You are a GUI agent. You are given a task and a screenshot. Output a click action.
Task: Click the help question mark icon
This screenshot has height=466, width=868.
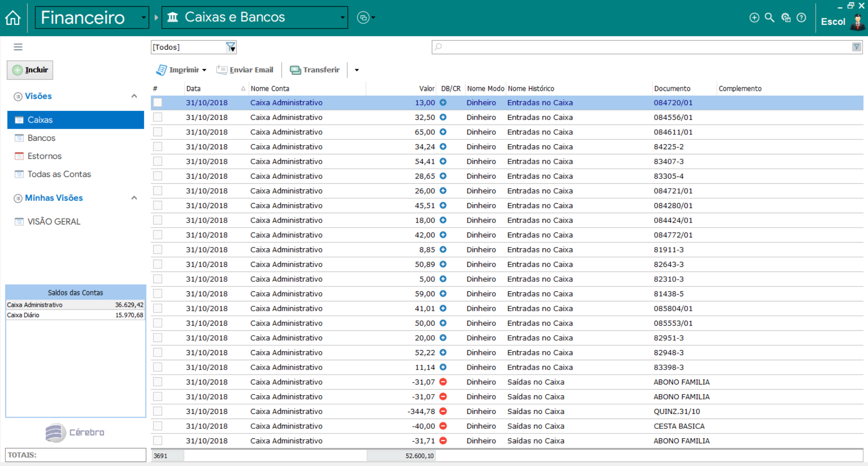click(801, 18)
